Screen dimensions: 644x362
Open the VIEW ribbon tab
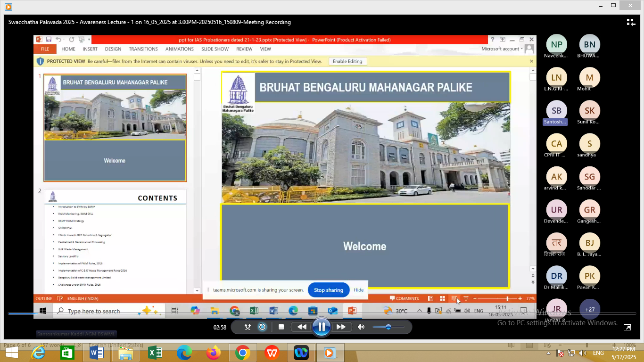pyautogui.click(x=265, y=49)
